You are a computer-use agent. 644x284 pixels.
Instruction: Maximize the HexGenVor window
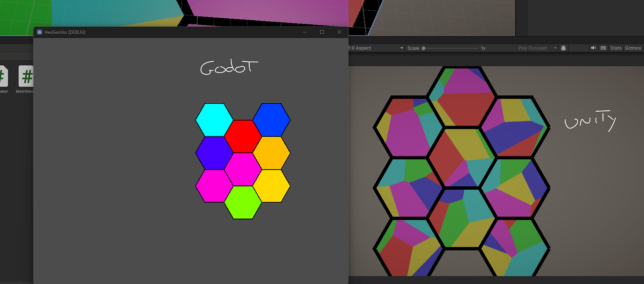pyautogui.click(x=322, y=32)
